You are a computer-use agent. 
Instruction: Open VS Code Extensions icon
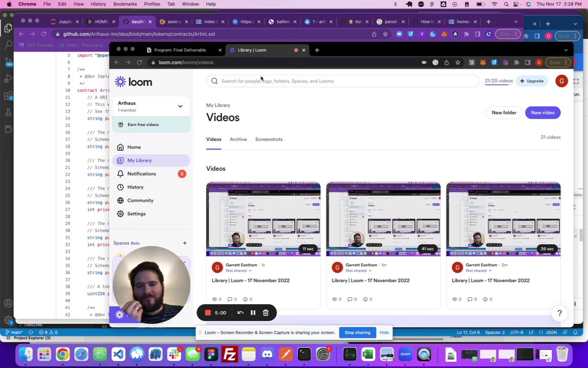pos(8,96)
